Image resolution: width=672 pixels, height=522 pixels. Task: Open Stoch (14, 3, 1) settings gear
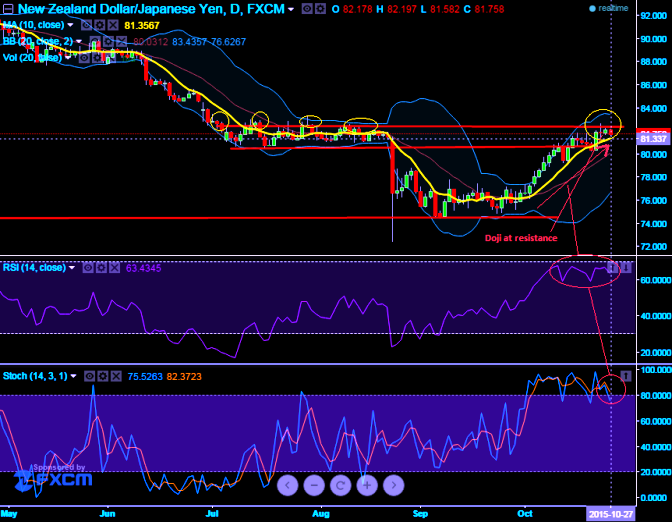(103, 376)
